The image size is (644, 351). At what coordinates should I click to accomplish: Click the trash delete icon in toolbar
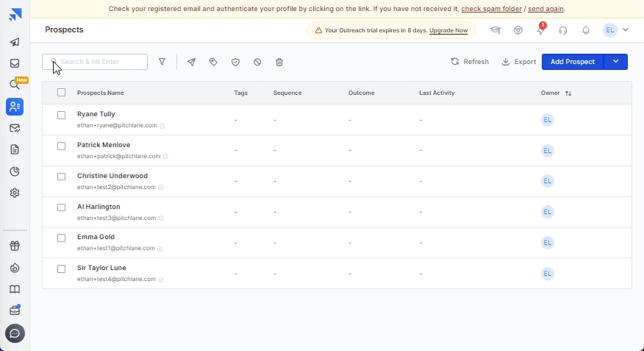point(279,62)
